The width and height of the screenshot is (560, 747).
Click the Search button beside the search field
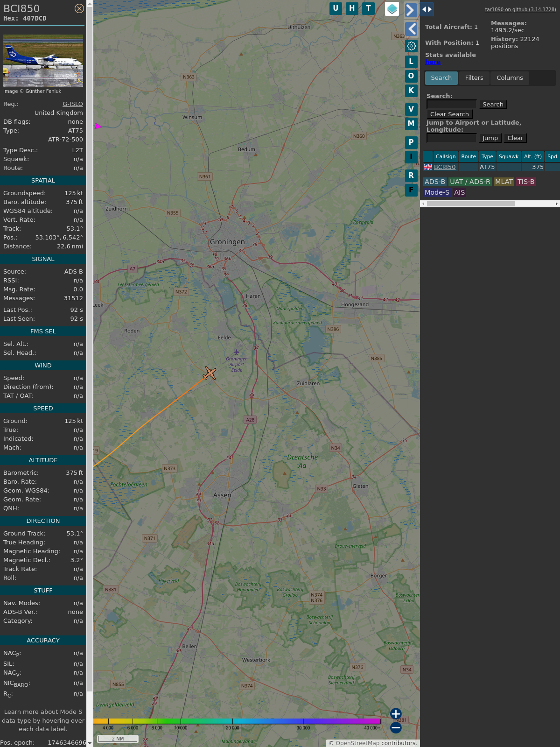pos(493,105)
